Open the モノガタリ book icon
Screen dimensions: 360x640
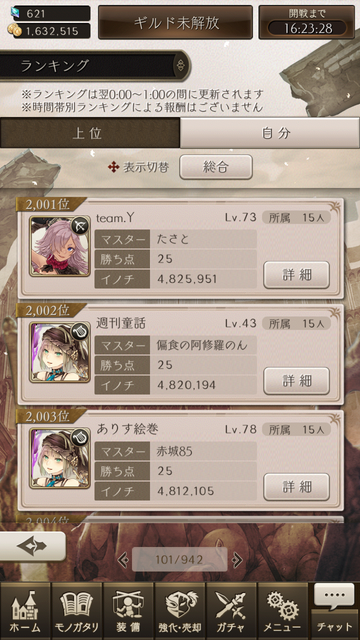77,611
